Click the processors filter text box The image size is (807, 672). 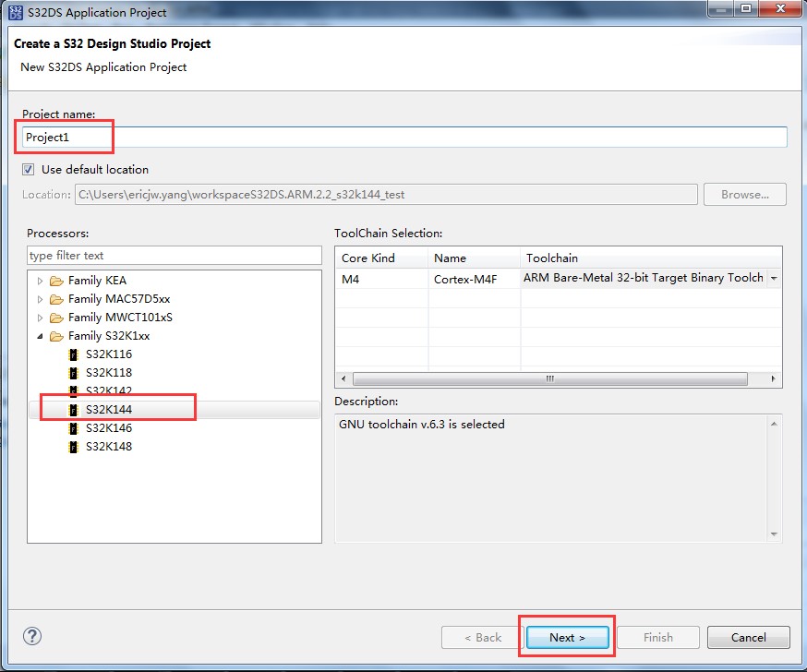pos(175,255)
